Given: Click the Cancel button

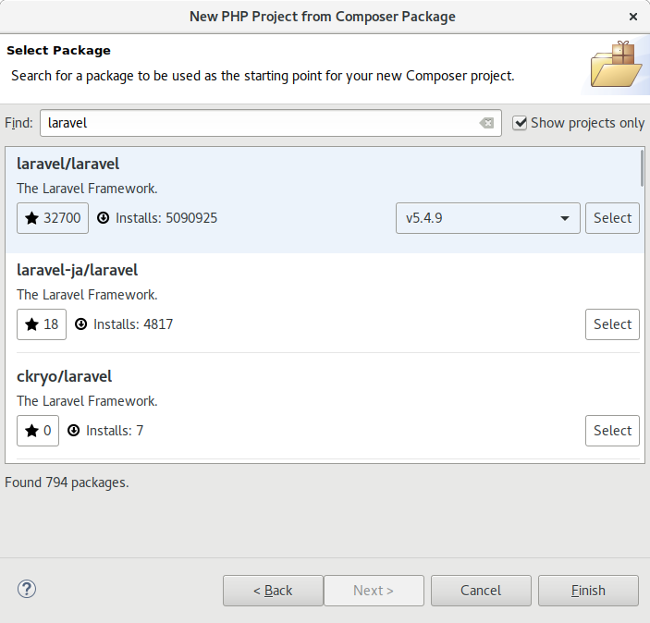Looking at the screenshot, I should click(x=481, y=590).
